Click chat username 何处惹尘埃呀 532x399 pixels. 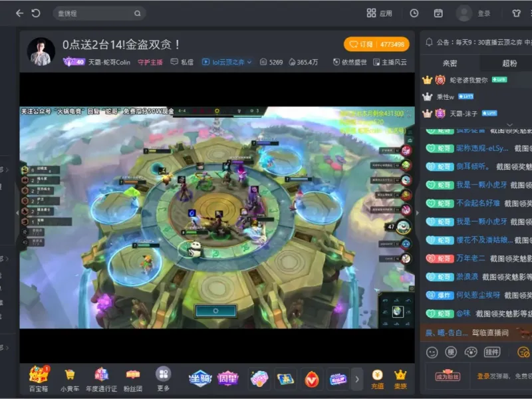477,295
